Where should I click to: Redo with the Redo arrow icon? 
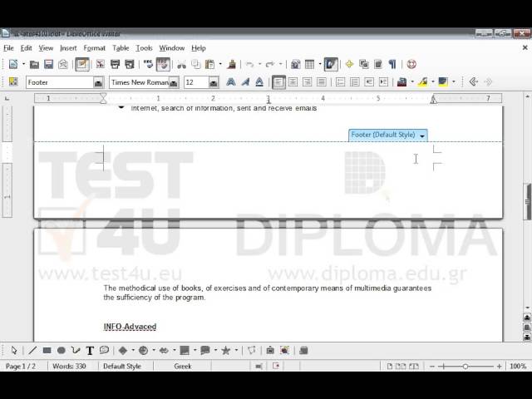pyautogui.click(x=270, y=64)
